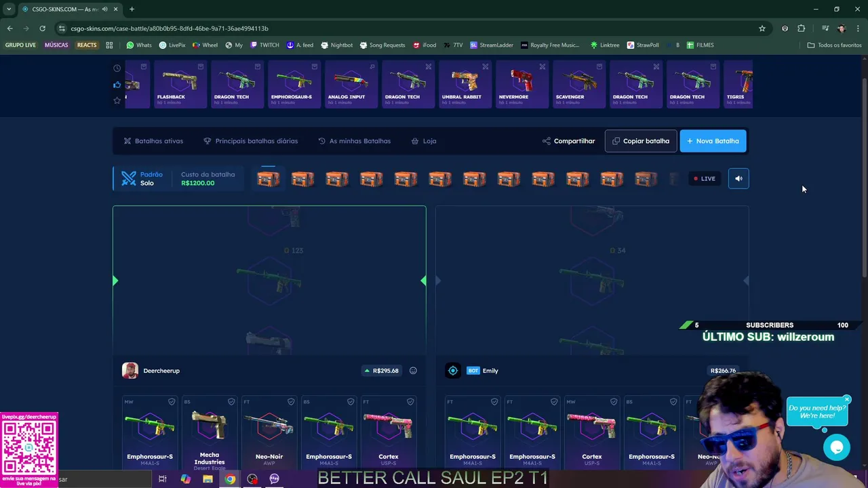Open Chrome from the taskbar
The height and width of the screenshot is (488, 868).
click(230, 479)
